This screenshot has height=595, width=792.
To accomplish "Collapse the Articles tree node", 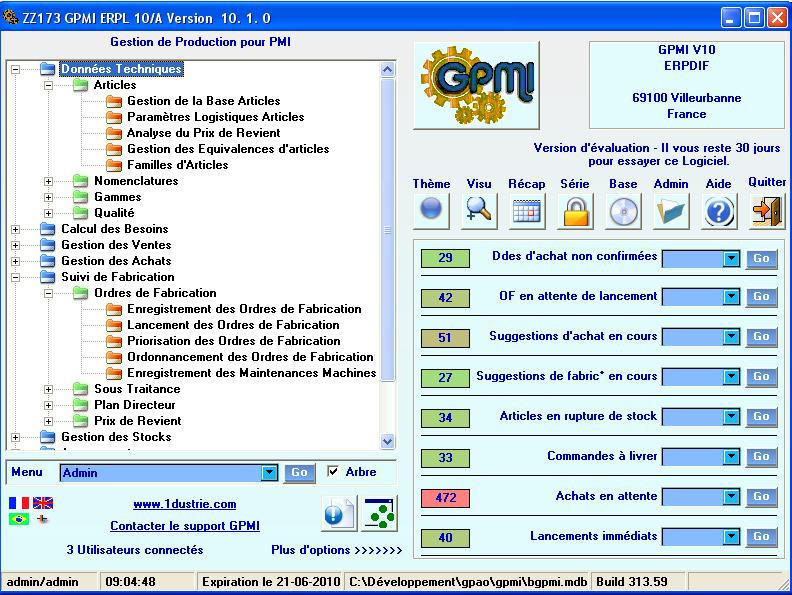I will 48,85.
